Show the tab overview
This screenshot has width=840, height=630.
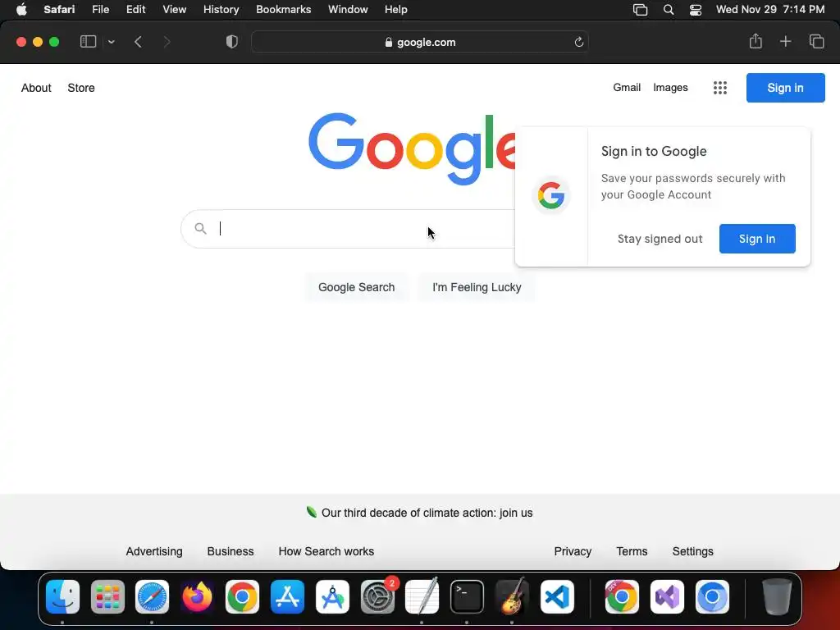(x=816, y=42)
